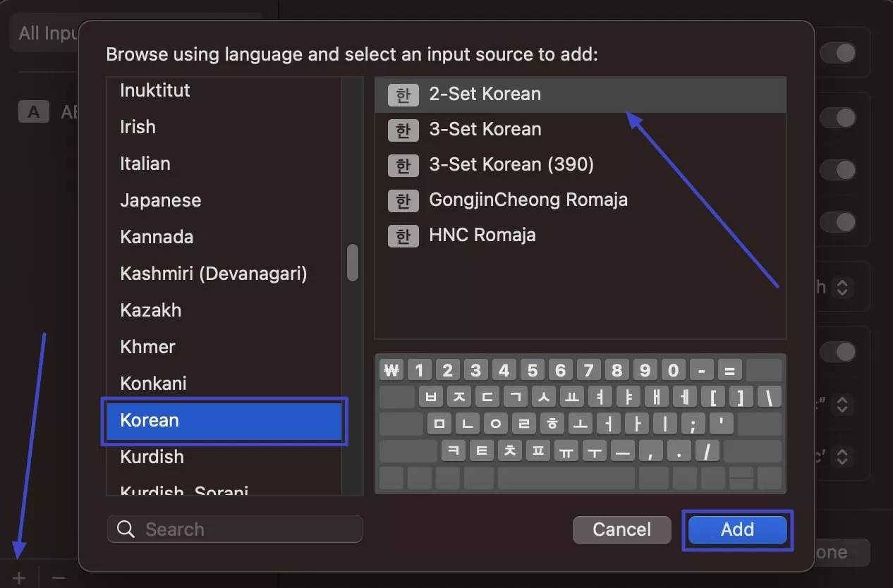Click the Hangul icon beside 2-Set Korean

click(402, 94)
